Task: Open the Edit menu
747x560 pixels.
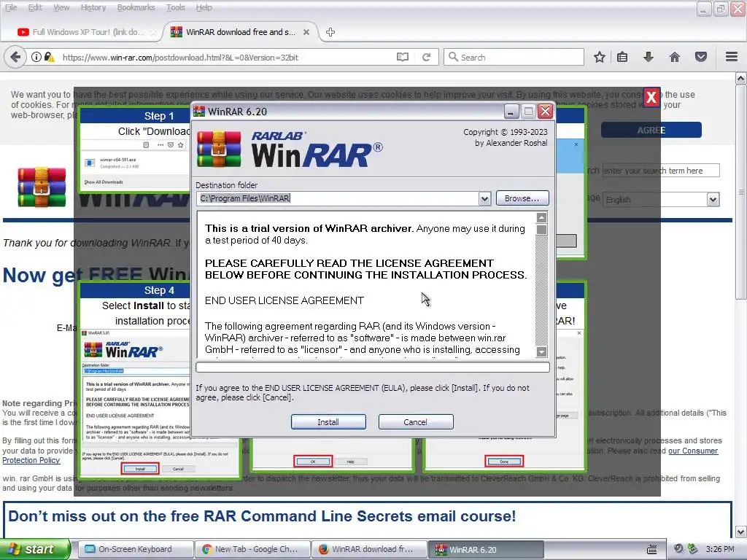Action: [x=35, y=7]
